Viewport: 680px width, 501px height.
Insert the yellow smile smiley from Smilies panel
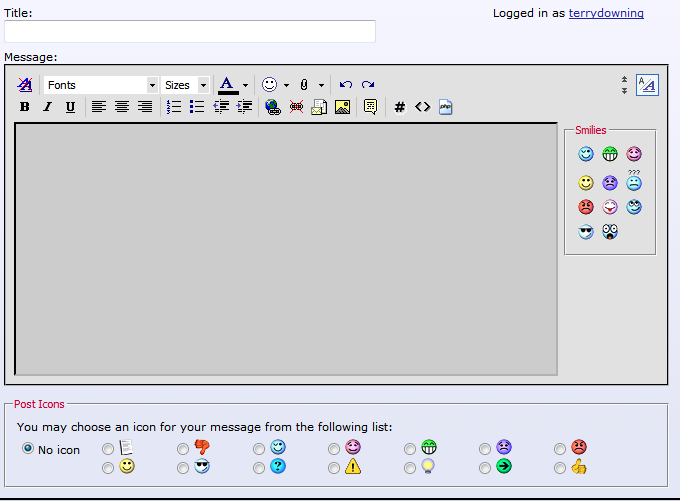[585, 183]
